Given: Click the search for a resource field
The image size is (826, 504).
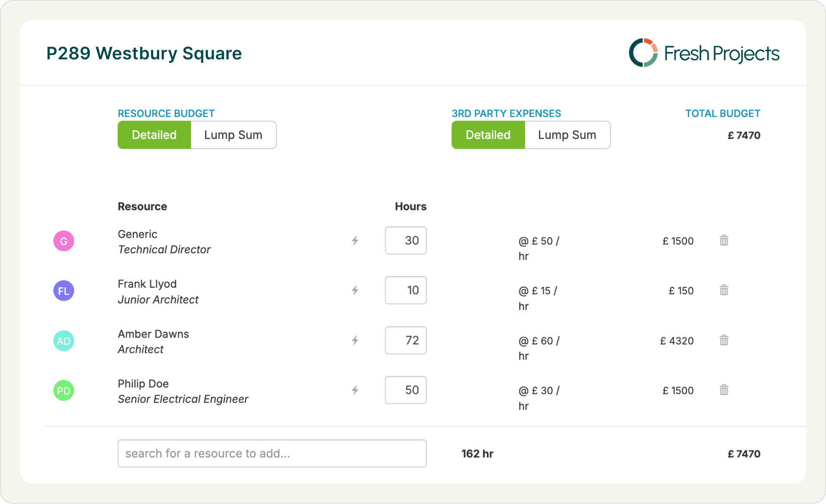Looking at the screenshot, I should pyautogui.click(x=272, y=453).
